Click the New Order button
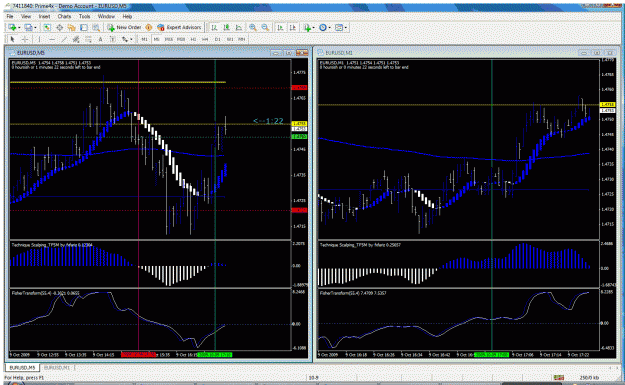This screenshot has height=385, width=625. click(x=124, y=27)
